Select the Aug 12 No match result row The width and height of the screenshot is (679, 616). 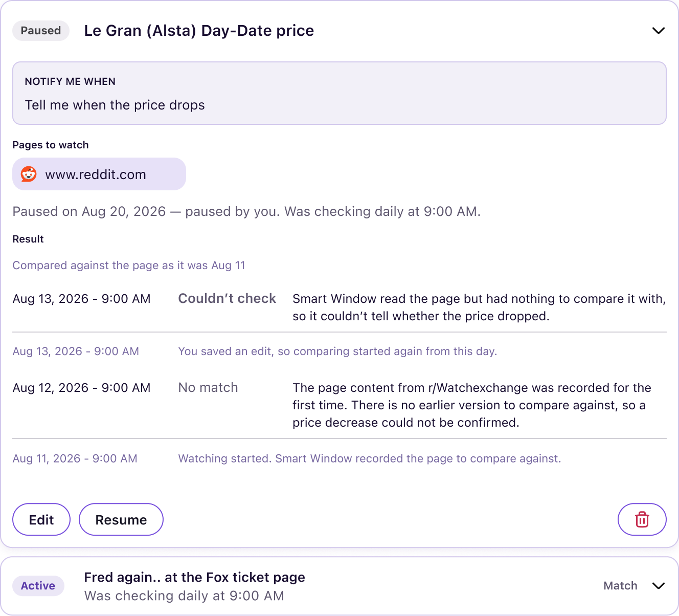tap(339, 405)
